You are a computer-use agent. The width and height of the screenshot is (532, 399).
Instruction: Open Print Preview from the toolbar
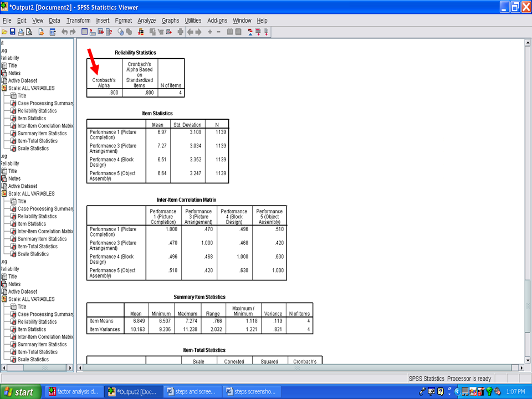[29, 32]
